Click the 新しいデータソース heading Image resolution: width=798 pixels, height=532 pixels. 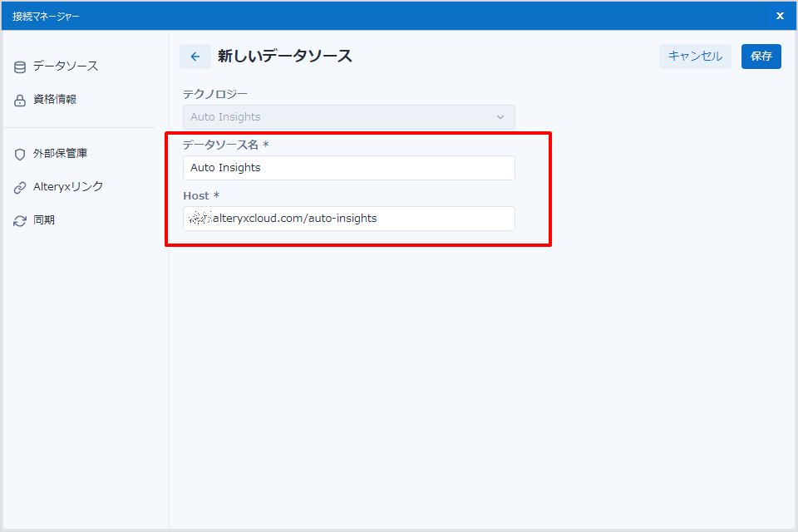click(284, 57)
